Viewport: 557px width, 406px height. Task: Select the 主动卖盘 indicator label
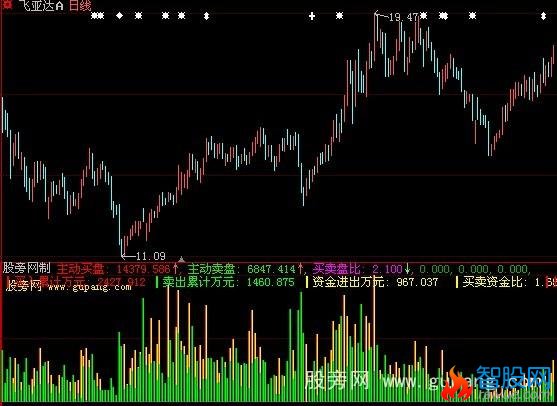tap(211, 269)
